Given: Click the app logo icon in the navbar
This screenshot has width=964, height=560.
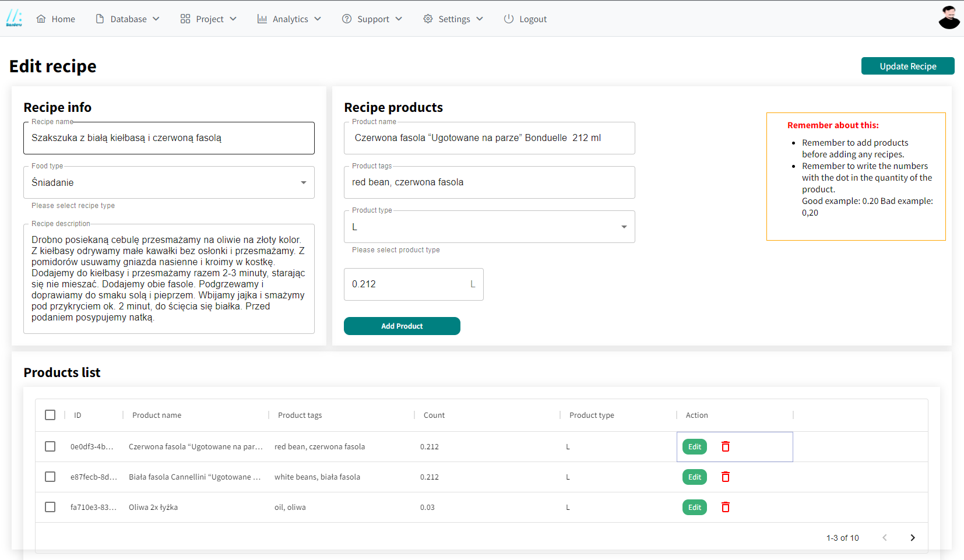Looking at the screenshot, I should [x=14, y=19].
